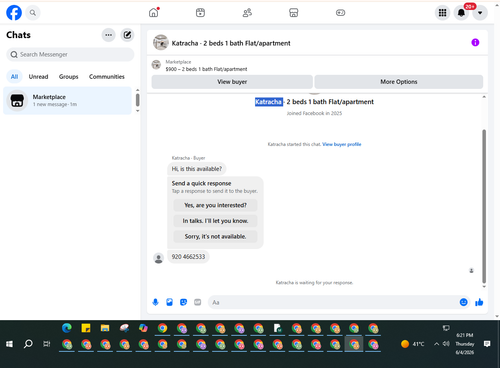Send 'In talks. I'll let you know.' response
This screenshot has height=368, width=500.
[x=215, y=221]
